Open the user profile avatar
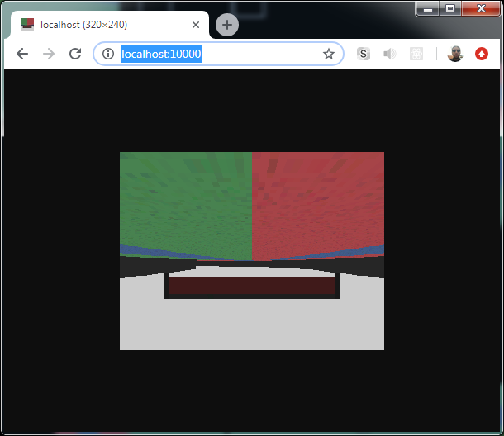 (455, 54)
